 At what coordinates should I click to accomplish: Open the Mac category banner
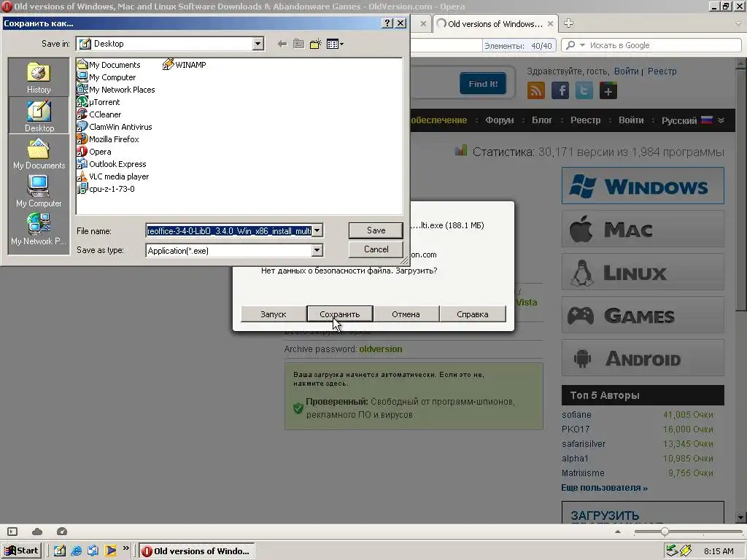pyautogui.click(x=643, y=229)
